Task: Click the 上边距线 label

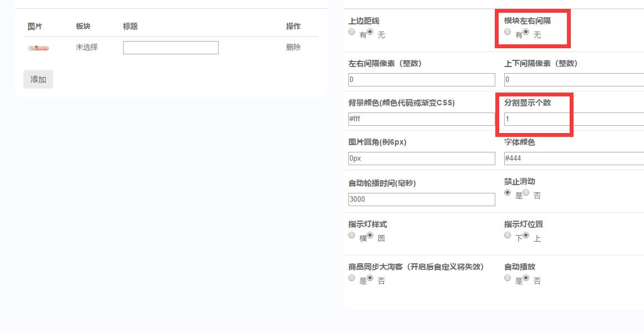Action: click(363, 21)
